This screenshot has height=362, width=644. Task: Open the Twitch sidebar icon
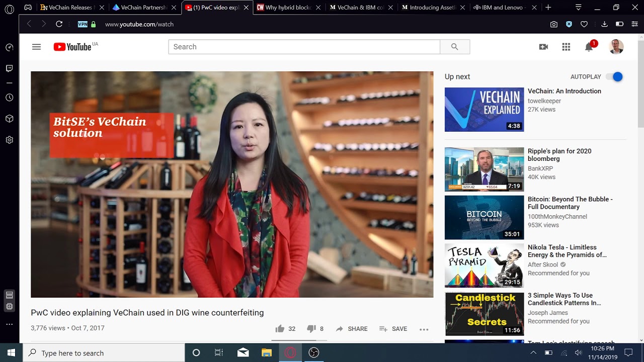tap(9, 68)
